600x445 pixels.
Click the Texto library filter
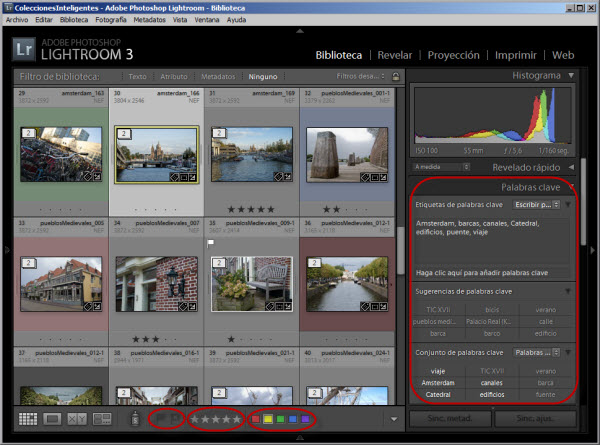pyautogui.click(x=137, y=77)
